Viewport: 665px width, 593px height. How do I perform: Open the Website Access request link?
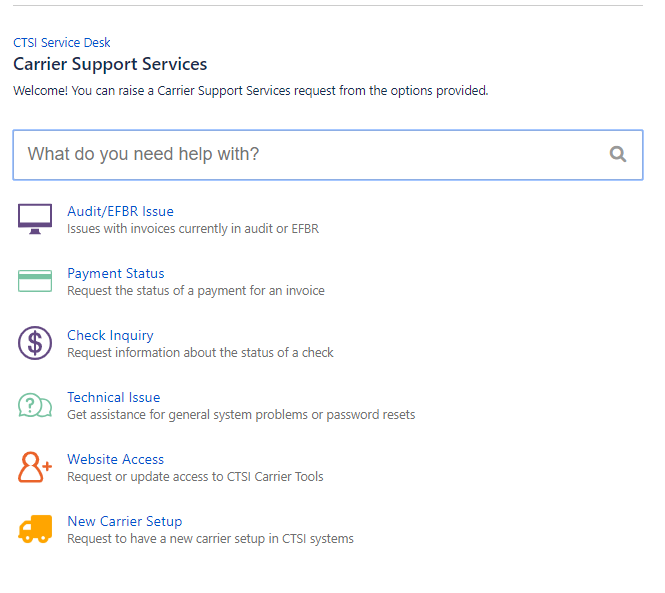[x=115, y=459]
